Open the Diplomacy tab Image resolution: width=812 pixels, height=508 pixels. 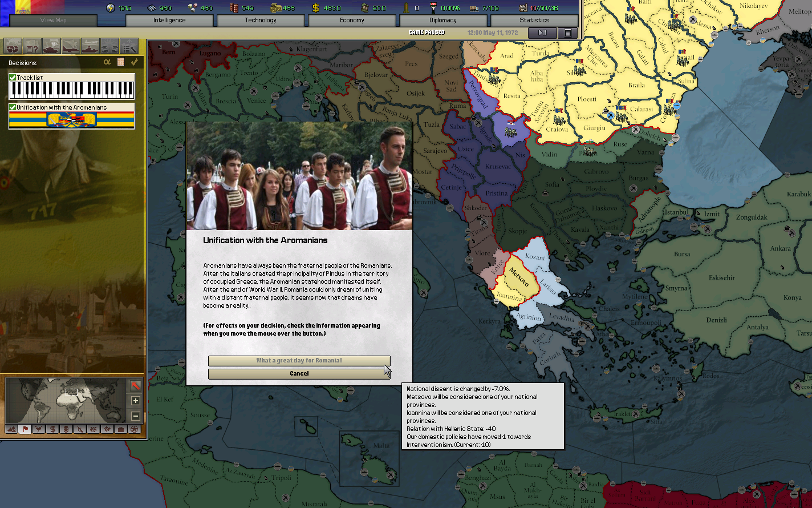(443, 20)
